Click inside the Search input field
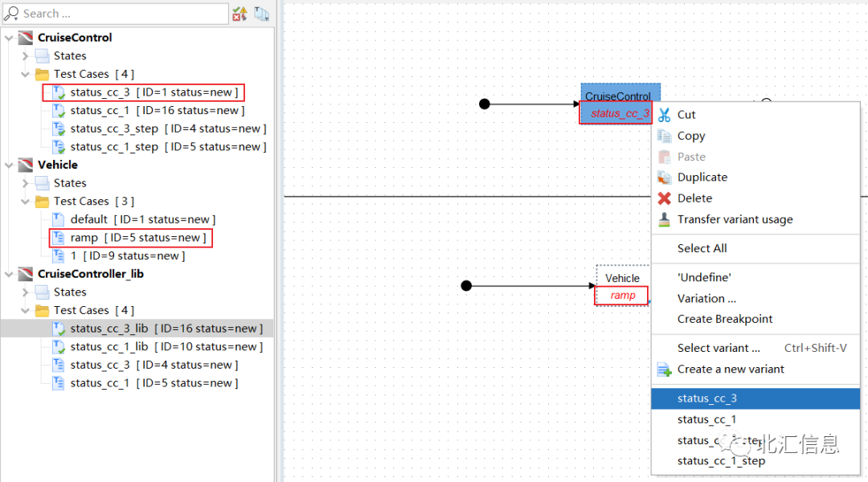Screen dimensions: 868x482 [x=121, y=13]
